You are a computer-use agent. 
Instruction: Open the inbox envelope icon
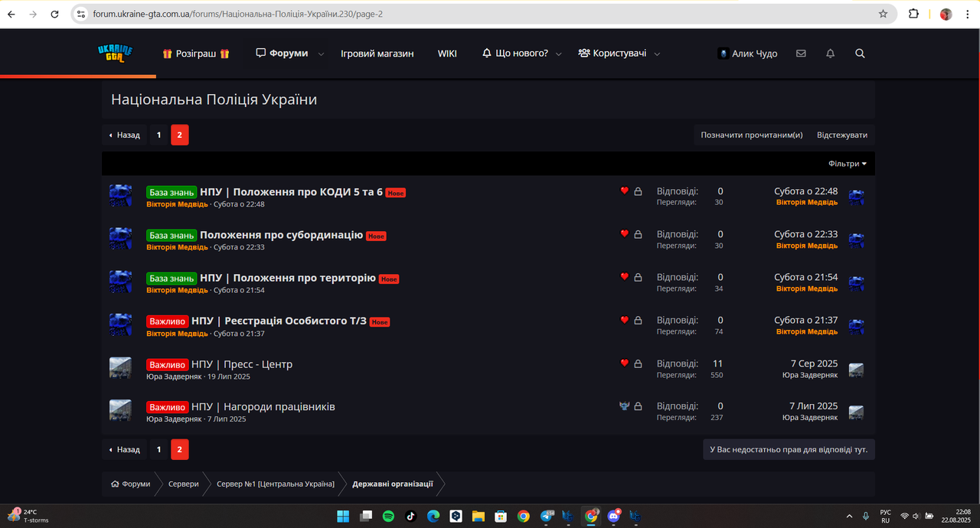(x=801, y=54)
